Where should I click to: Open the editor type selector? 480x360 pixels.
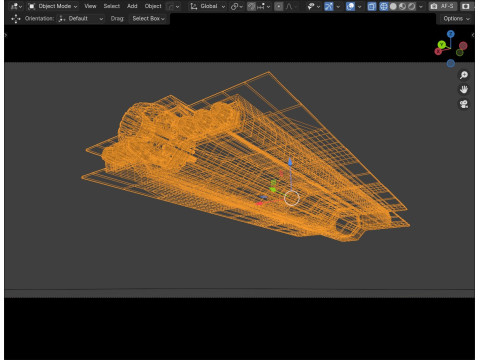pyautogui.click(x=16, y=6)
